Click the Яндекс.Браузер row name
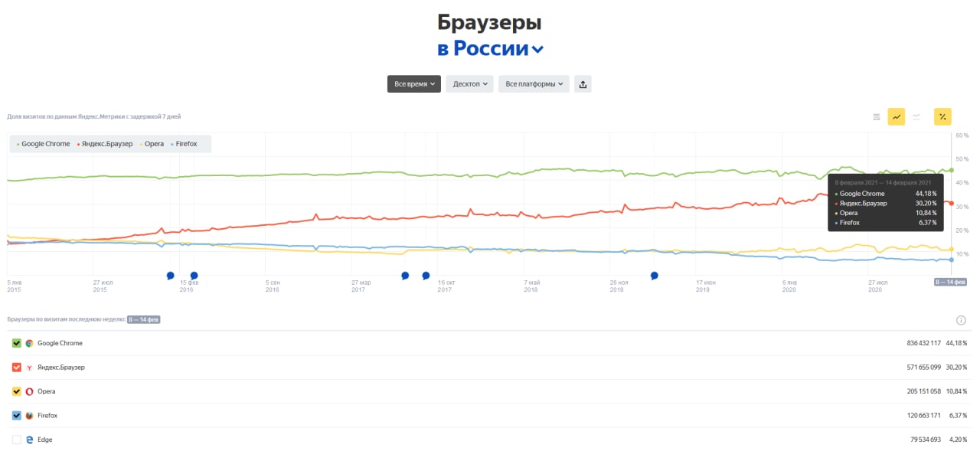 [x=61, y=368]
